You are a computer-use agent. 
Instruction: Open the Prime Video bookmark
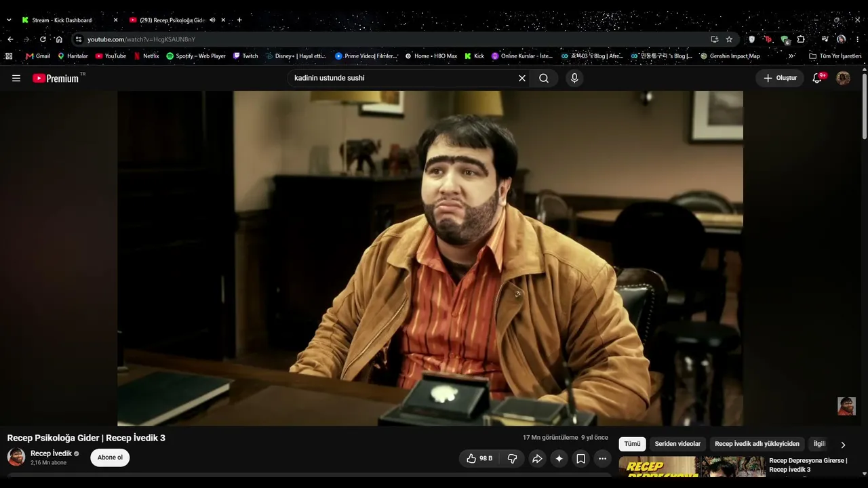(366, 56)
